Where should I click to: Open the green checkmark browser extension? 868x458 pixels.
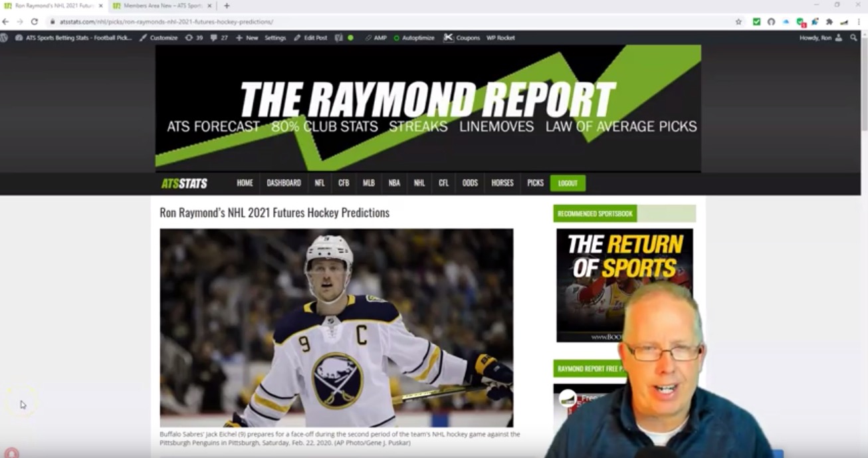click(x=756, y=21)
